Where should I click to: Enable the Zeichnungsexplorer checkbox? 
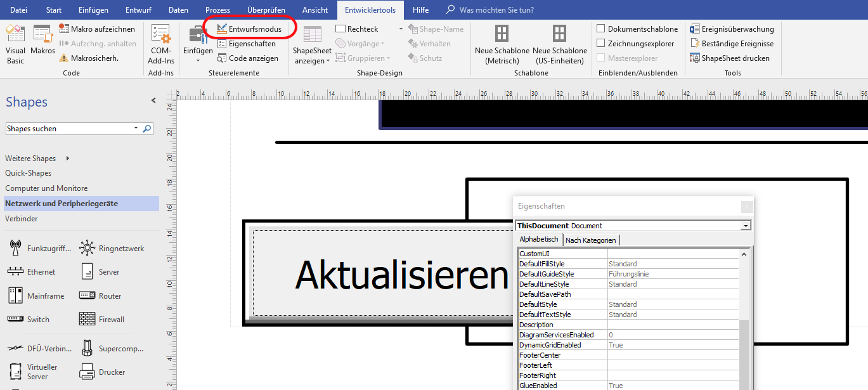point(601,43)
